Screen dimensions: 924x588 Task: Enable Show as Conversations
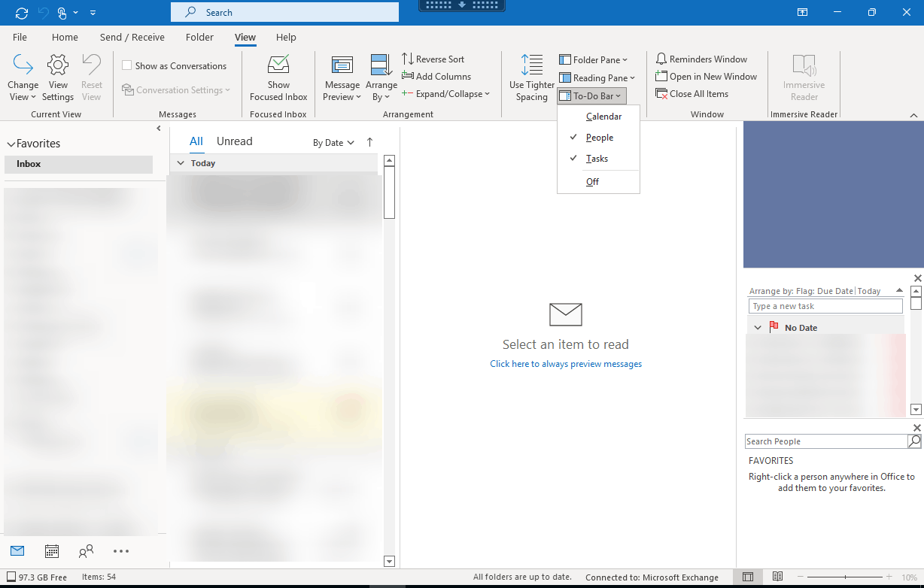pos(126,65)
